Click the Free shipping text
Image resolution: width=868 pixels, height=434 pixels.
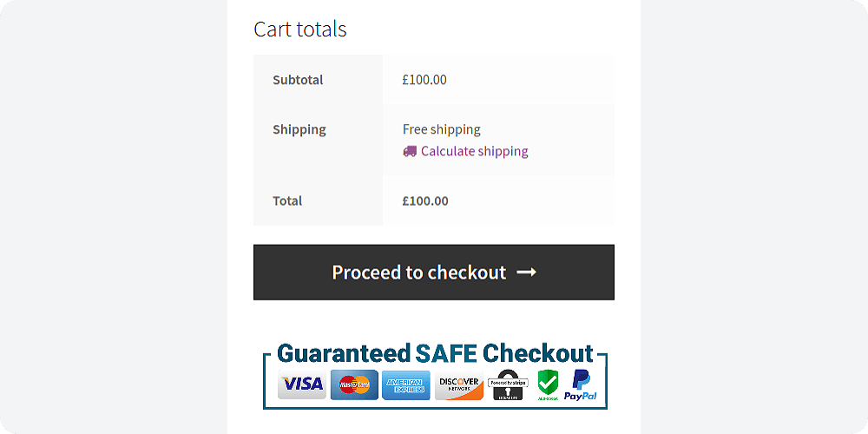(x=442, y=129)
